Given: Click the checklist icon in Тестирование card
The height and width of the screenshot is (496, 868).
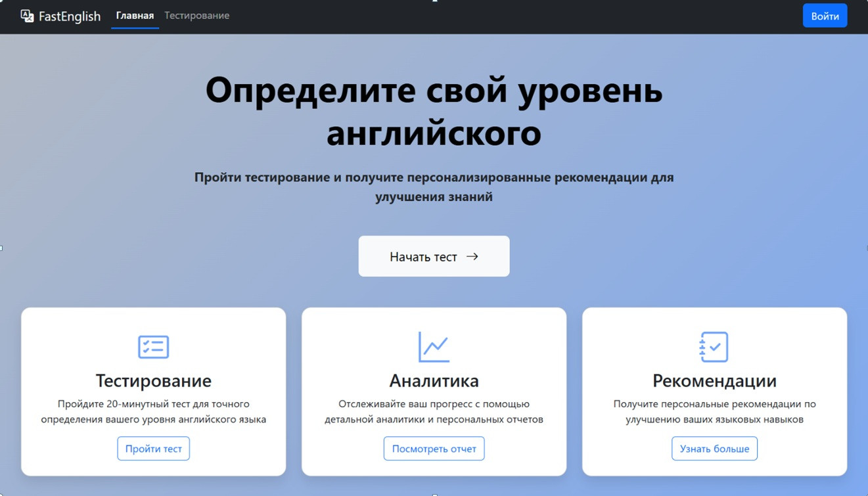Looking at the screenshot, I should click(153, 347).
